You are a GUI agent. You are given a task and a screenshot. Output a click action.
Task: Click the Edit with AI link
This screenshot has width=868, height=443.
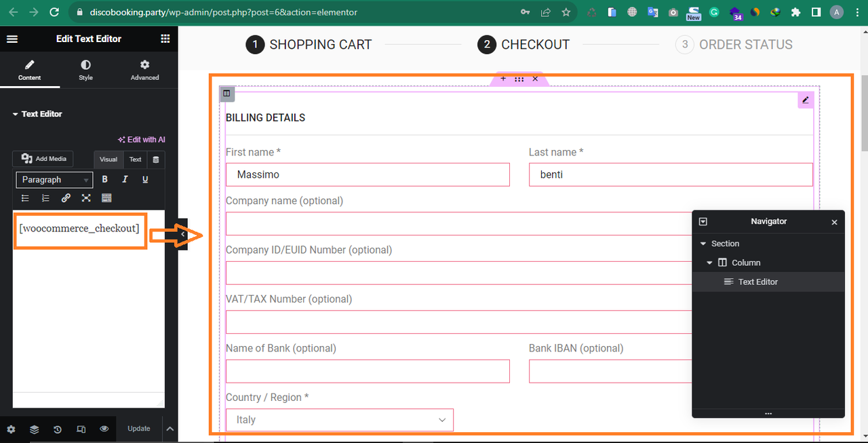141,140
